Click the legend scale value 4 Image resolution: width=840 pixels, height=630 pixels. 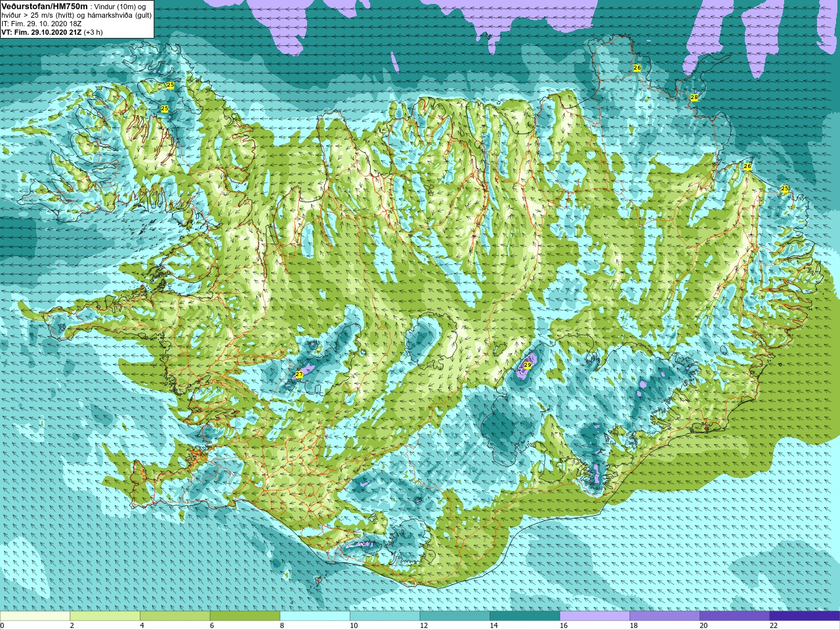click(x=142, y=625)
